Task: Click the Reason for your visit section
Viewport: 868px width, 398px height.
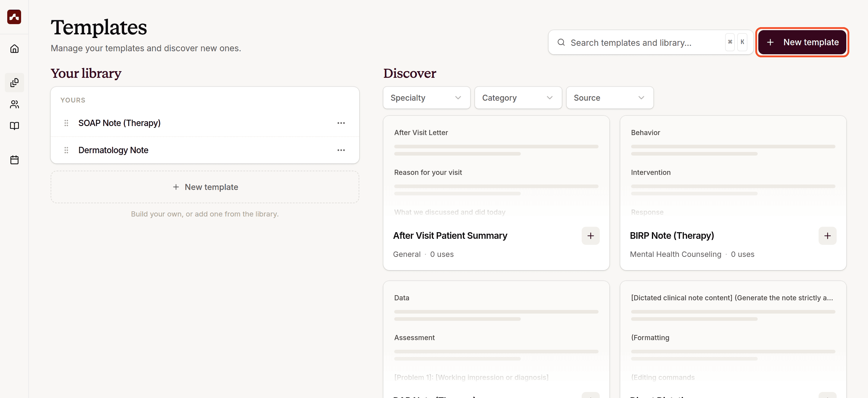Action: pyautogui.click(x=428, y=172)
